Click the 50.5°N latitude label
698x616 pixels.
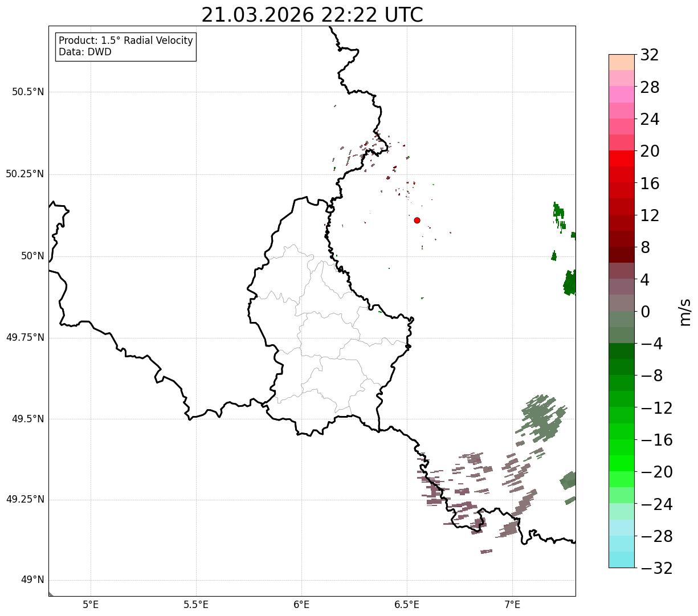coord(28,92)
